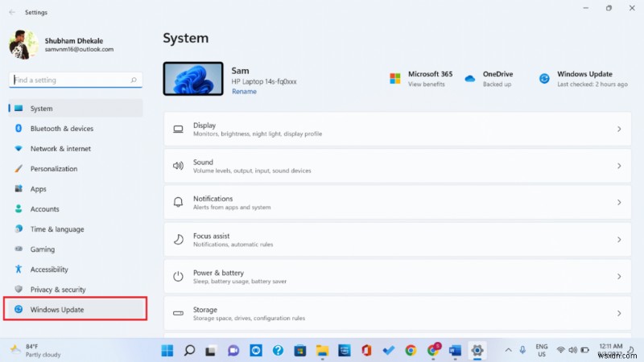Viewport: 644px width, 362px height.
Task: Click the Display monitor icon
Action: tap(178, 130)
